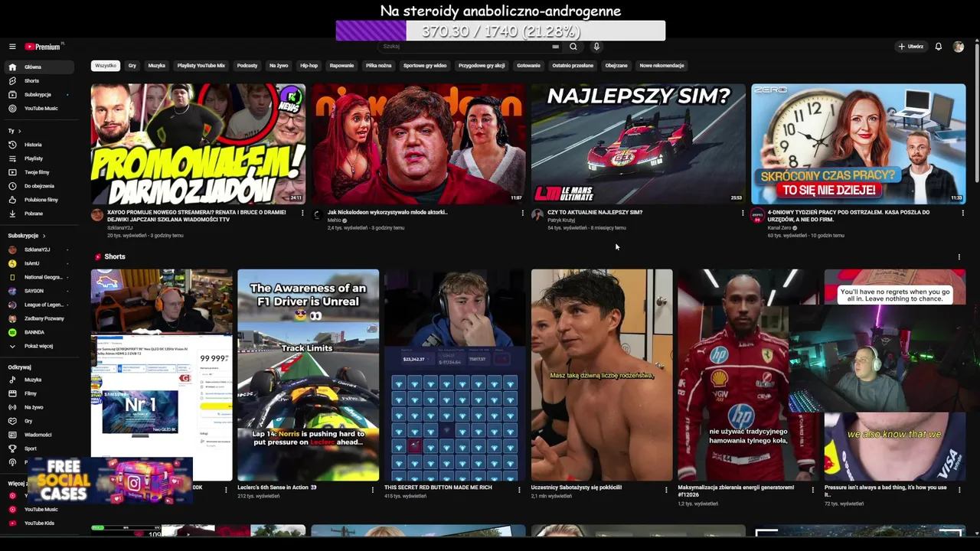This screenshot has width=980, height=551.
Task: Start voice search with microphone icon
Action: click(596, 47)
